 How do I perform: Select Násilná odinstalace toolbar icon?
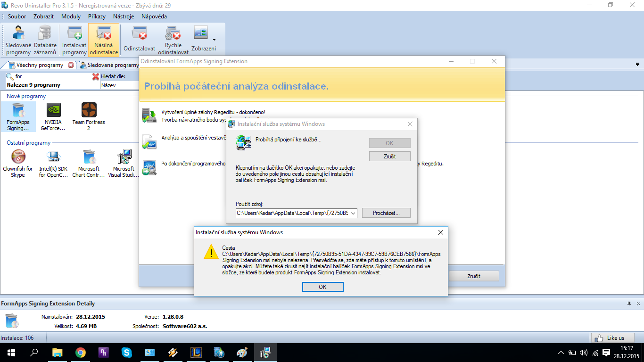coord(104,40)
